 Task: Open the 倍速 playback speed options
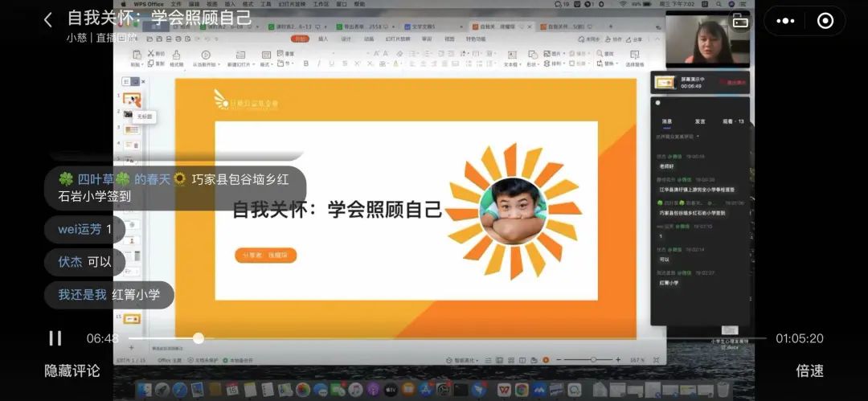click(809, 370)
